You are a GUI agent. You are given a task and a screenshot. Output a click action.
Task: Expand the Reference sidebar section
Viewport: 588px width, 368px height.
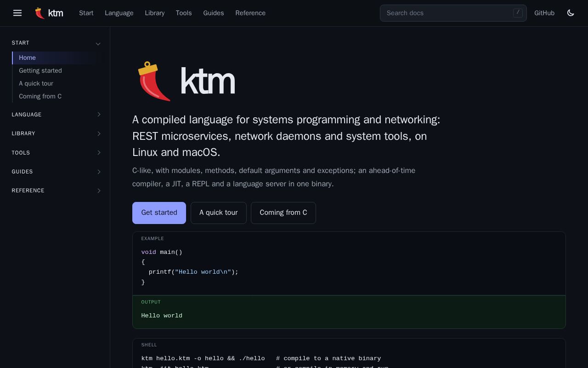(57, 190)
